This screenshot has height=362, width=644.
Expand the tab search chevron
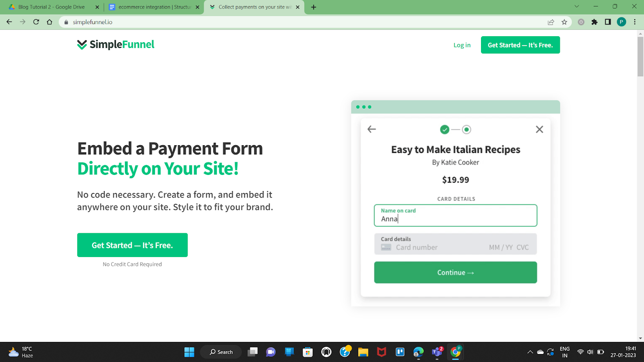576,6
